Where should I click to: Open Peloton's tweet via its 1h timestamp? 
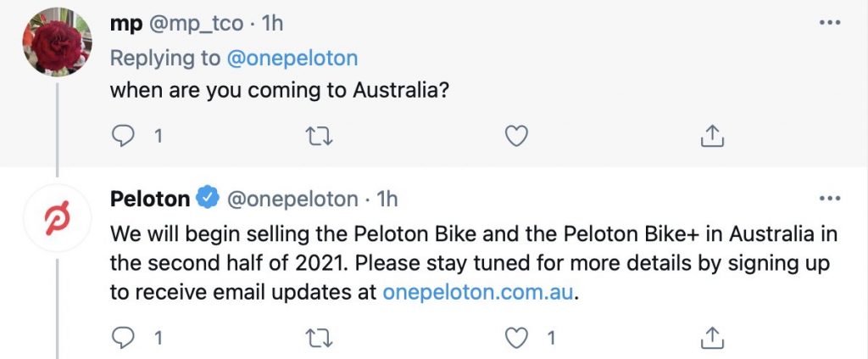click(387, 199)
